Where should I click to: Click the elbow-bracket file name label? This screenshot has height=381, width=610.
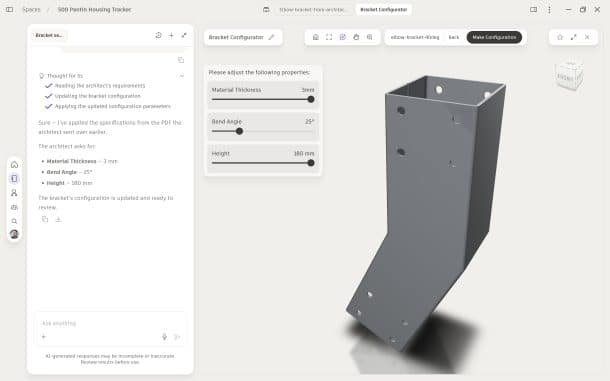coord(415,37)
